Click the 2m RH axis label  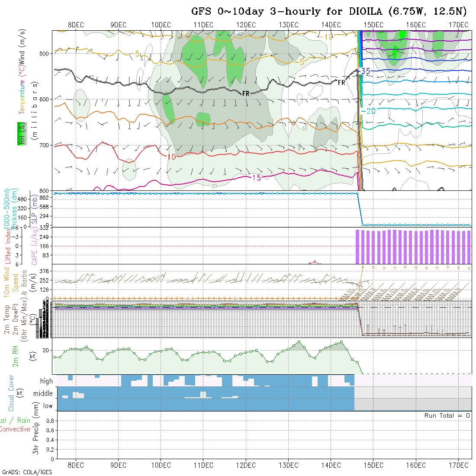[x=16, y=356]
